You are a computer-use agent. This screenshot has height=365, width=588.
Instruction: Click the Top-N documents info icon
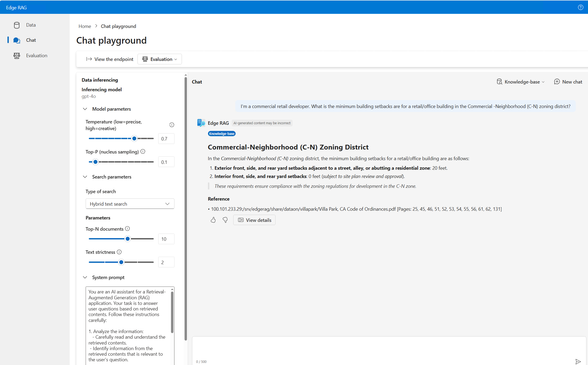coord(127,229)
